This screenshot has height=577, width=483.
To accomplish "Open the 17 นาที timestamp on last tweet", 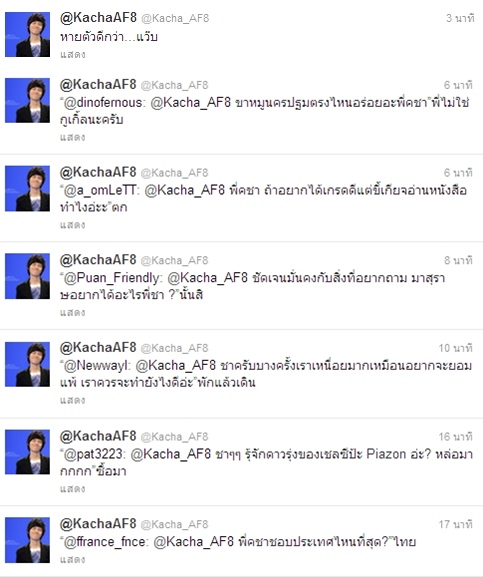I will (x=455, y=524).
